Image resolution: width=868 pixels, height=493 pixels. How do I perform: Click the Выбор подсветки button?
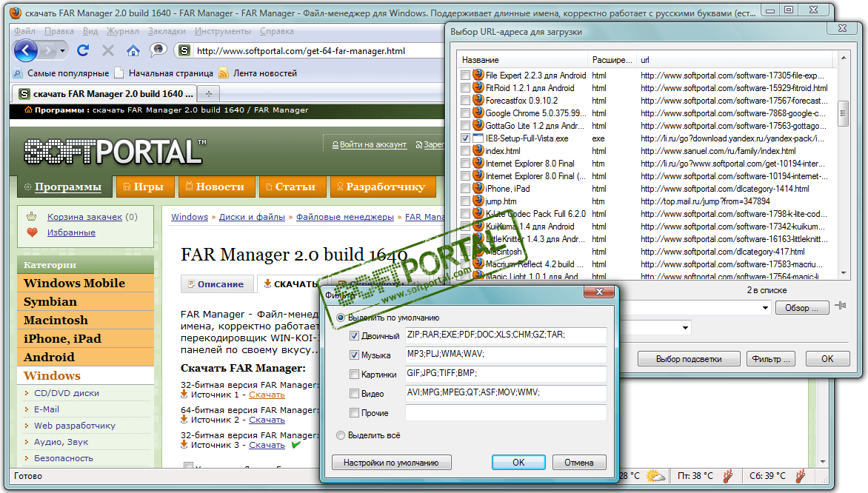(x=689, y=359)
